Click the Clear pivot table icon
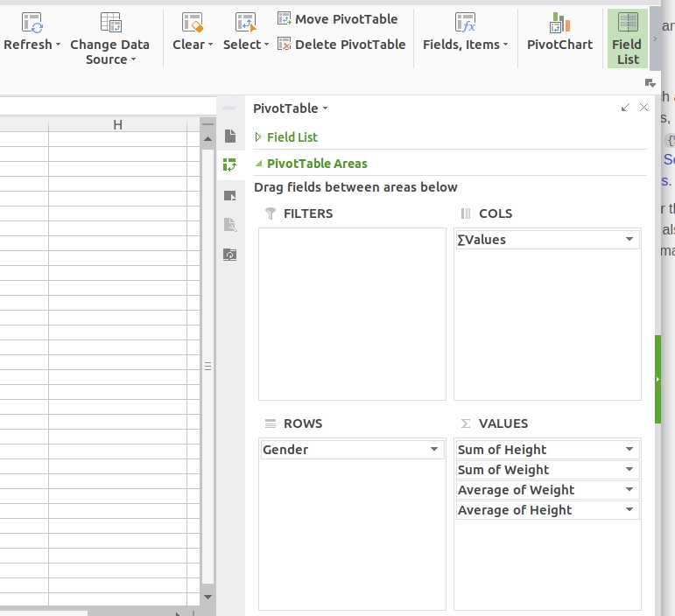The image size is (675, 616). (192, 23)
